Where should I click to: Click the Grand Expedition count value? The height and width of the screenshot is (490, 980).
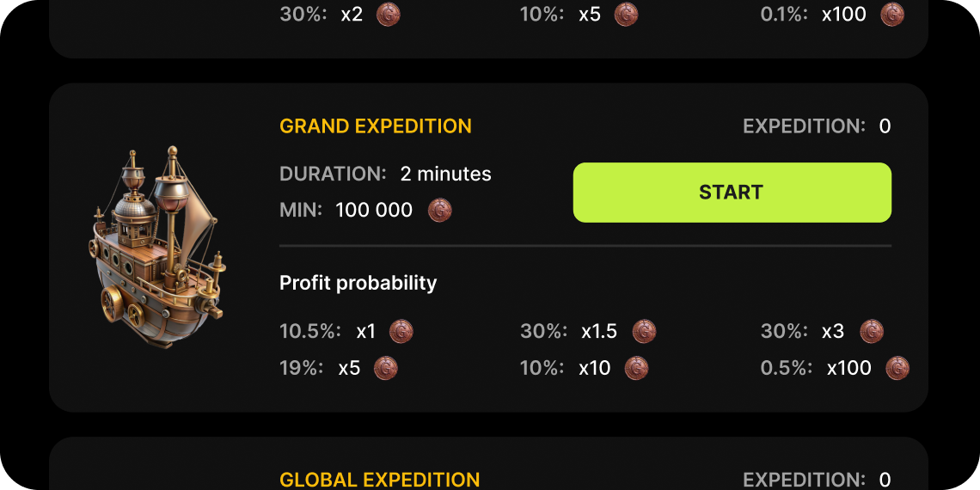tap(885, 126)
